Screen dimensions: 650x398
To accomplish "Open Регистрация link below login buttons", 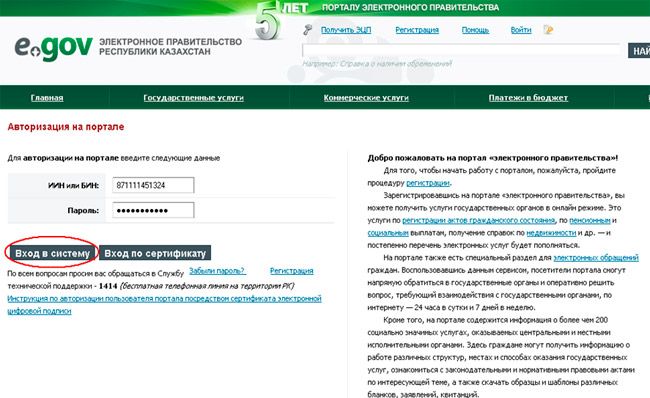I will (291, 271).
